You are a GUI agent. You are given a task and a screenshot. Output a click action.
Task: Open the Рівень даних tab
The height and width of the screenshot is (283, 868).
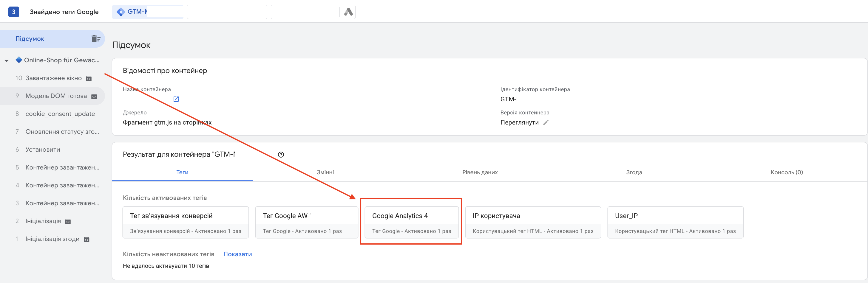[480, 172]
